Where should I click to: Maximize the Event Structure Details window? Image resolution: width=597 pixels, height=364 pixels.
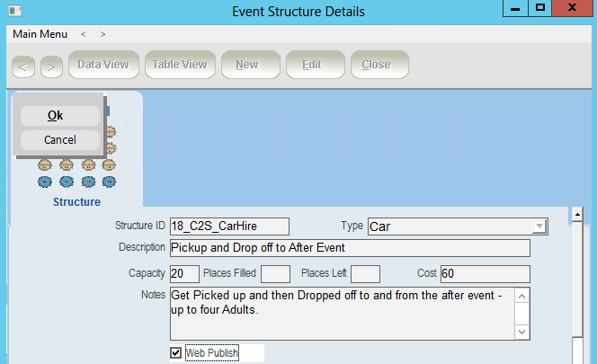pyautogui.click(x=539, y=8)
